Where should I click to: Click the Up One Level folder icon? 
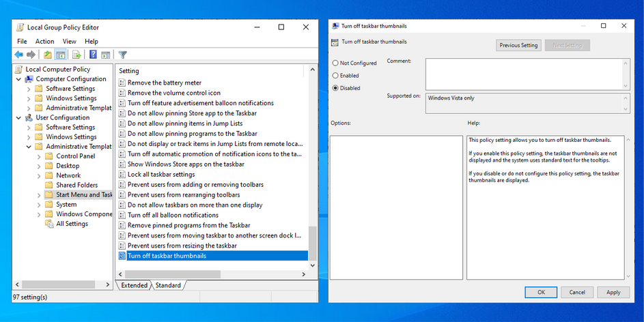pyautogui.click(x=48, y=55)
